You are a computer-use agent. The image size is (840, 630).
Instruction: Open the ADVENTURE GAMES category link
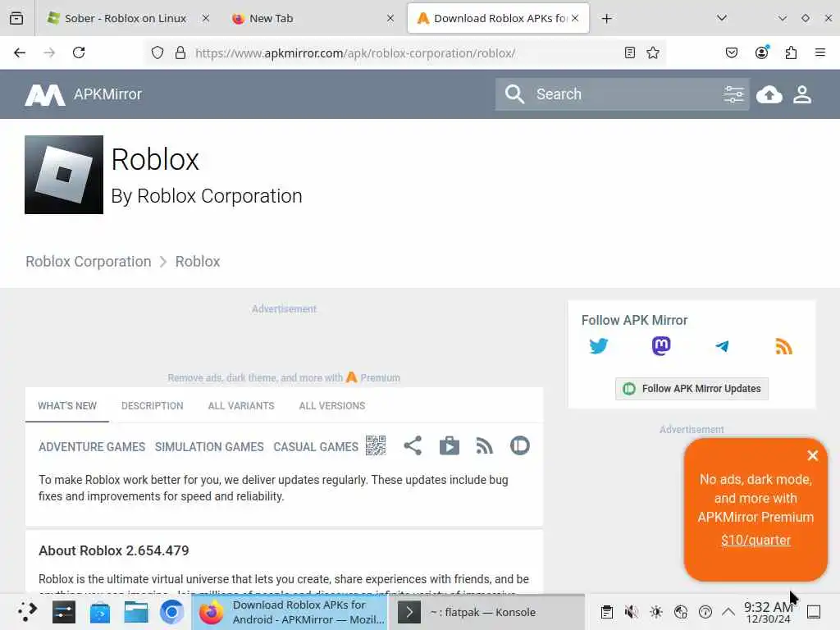(x=92, y=447)
